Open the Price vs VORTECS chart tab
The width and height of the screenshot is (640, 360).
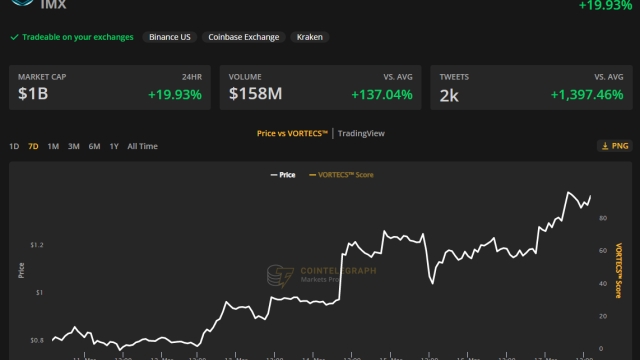pos(292,133)
